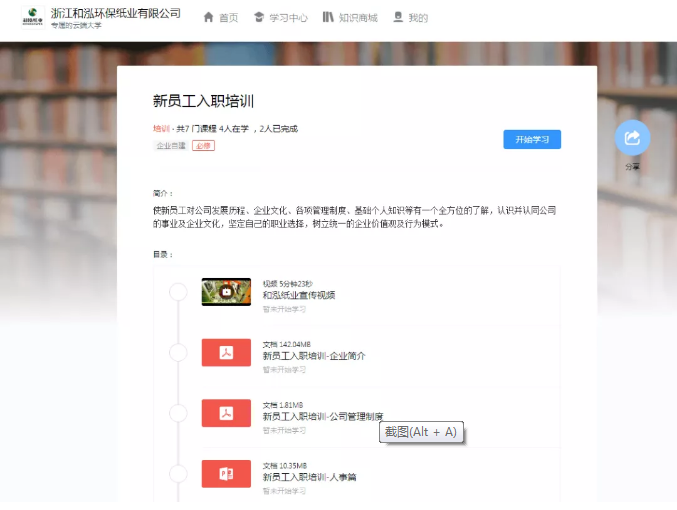677x510 pixels.
Task: Open 学习中心 via its graduation cap icon
Action: 260,17
